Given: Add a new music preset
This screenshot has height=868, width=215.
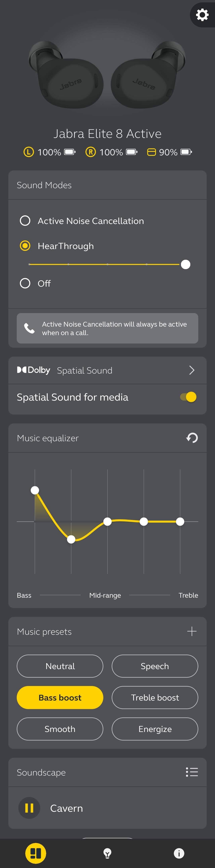Looking at the screenshot, I should (192, 631).
